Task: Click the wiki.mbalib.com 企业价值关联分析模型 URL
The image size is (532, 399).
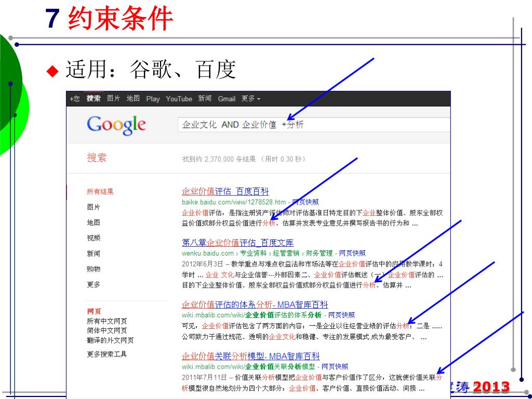Action: click(x=248, y=366)
